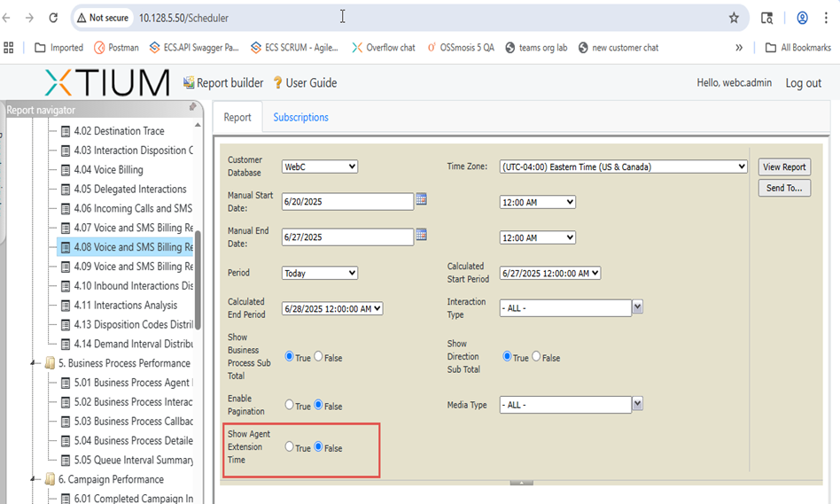
Task: Click the Log out link
Action: (x=803, y=82)
